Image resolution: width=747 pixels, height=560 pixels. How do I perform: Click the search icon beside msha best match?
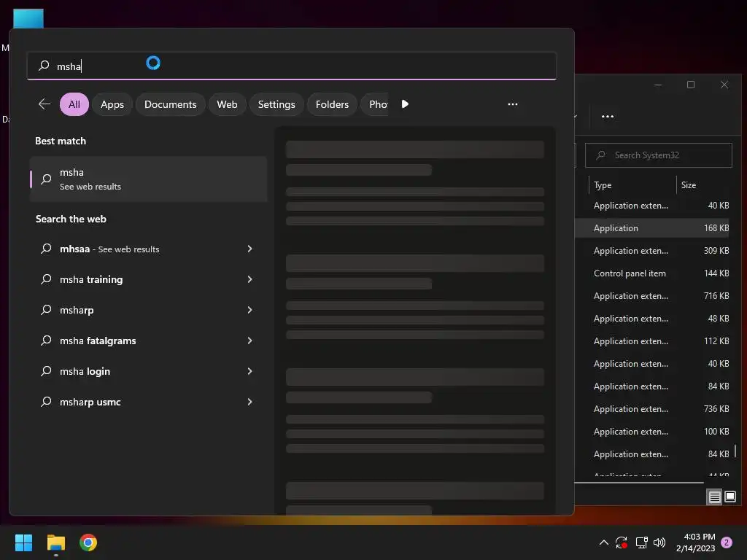pyautogui.click(x=46, y=179)
